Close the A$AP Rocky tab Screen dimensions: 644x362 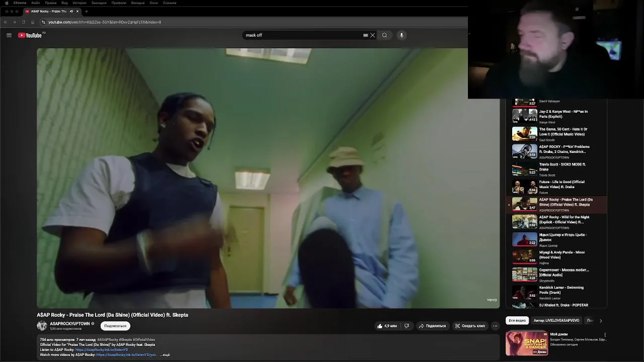coord(77,11)
